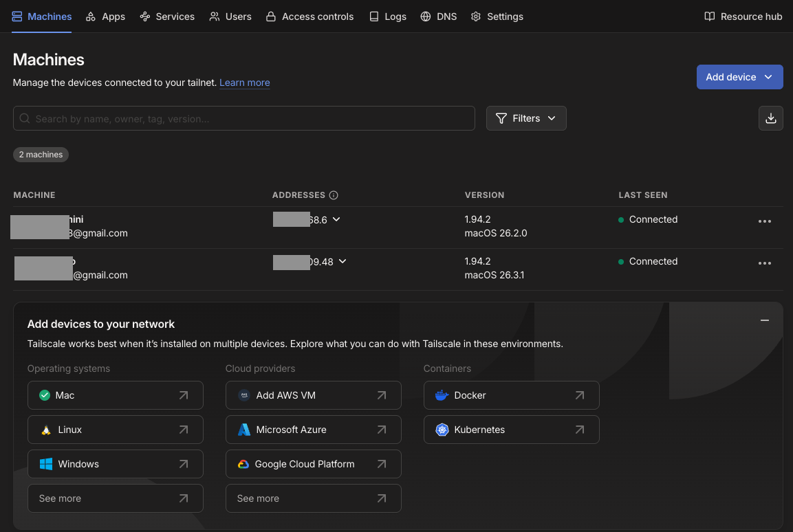Click the macOS 26.2.0 version text
Image resolution: width=793 pixels, height=532 pixels.
(x=496, y=233)
